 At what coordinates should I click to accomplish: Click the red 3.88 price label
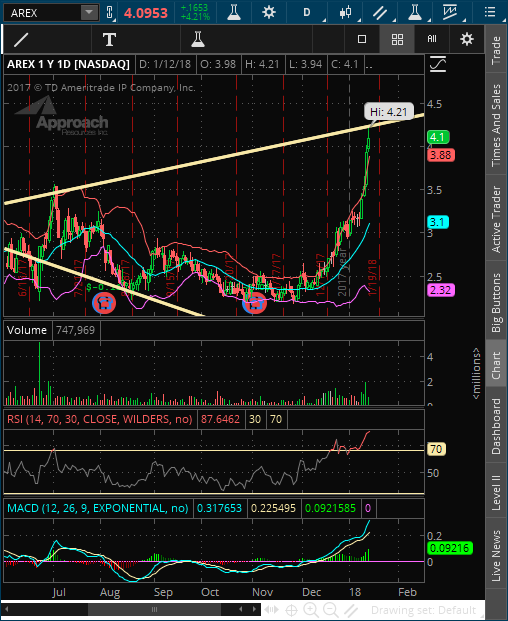click(x=441, y=155)
